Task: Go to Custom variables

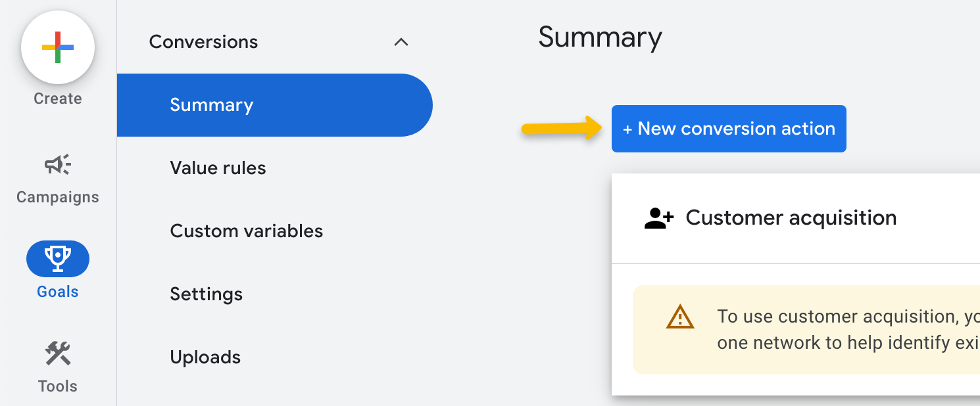Action: [x=246, y=231]
